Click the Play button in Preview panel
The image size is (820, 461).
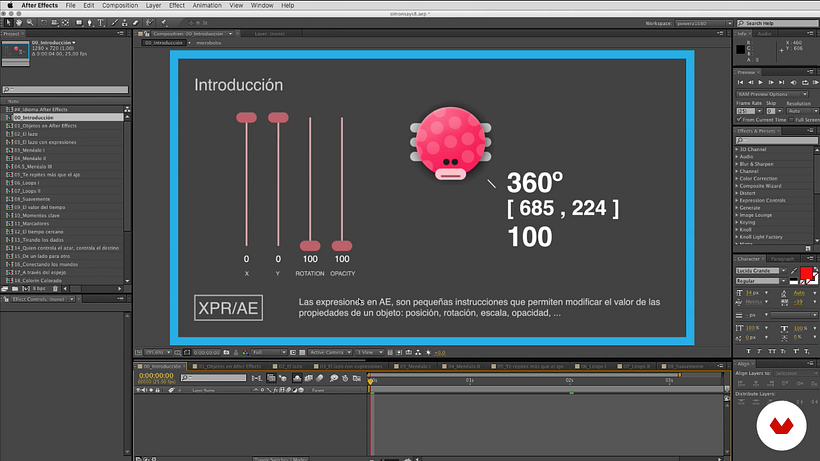(x=760, y=83)
